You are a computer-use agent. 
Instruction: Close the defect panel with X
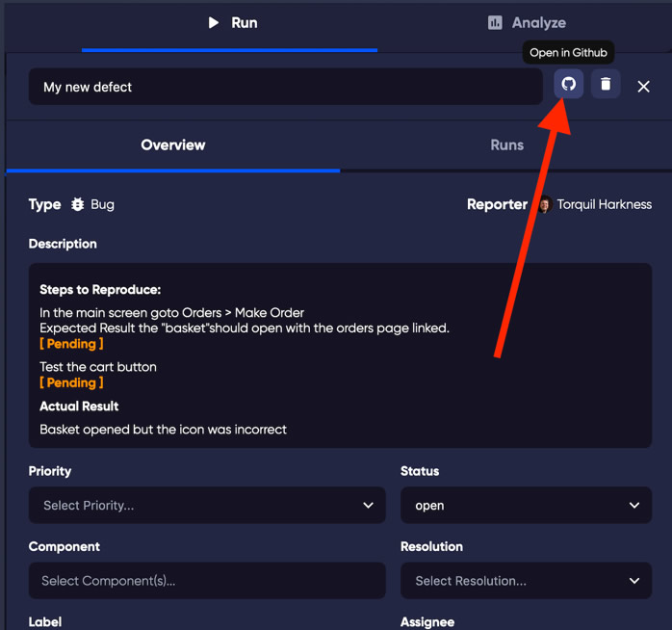(x=643, y=87)
